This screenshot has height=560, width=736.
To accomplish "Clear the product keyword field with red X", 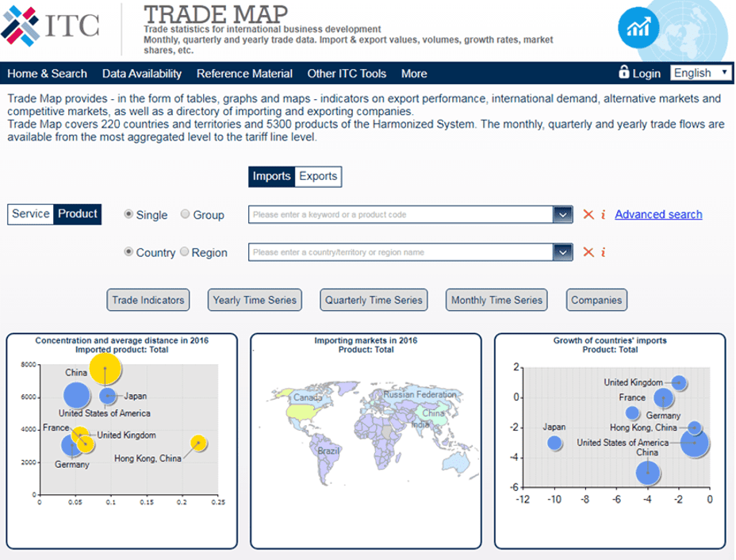I will coord(588,214).
